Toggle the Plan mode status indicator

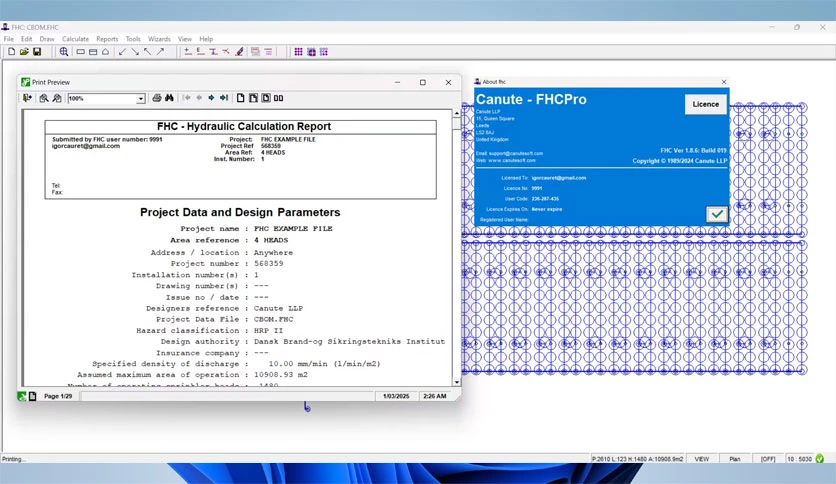735,459
